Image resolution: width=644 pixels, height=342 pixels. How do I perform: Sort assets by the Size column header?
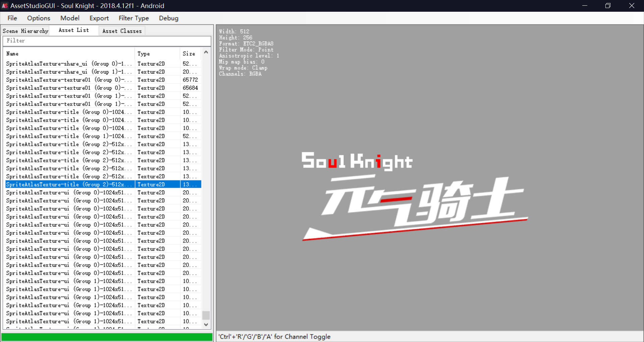(x=190, y=54)
